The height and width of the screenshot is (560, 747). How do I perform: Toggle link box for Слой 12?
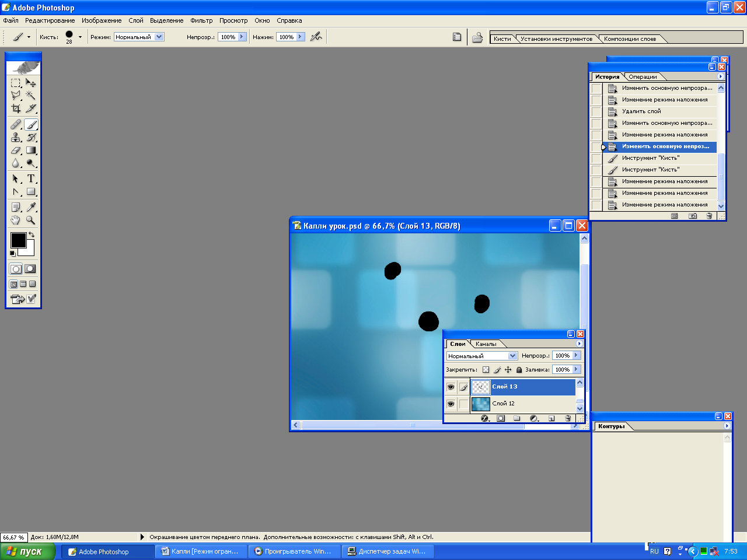click(x=463, y=404)
